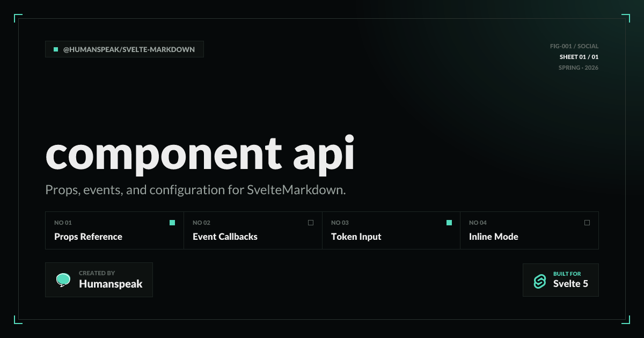644x338 pixels.
Task: Click the Built for Svelte 5 badge
Action: (x=561, y=280)
